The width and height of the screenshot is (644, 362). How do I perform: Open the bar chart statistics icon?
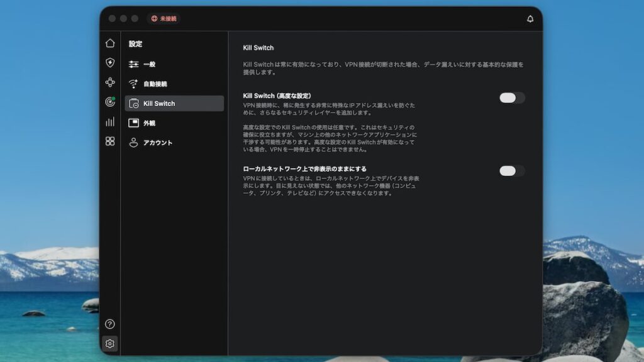[x=110, y=121]
